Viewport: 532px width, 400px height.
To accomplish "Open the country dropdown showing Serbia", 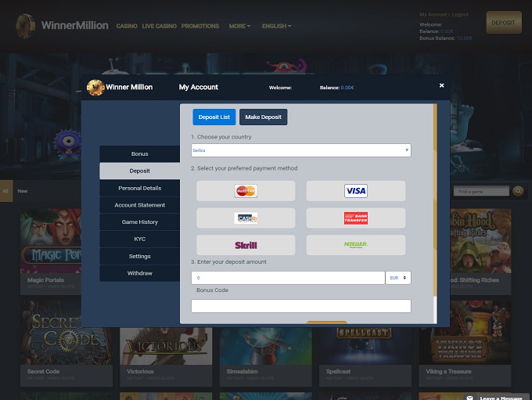I will (x=300, y=150).
